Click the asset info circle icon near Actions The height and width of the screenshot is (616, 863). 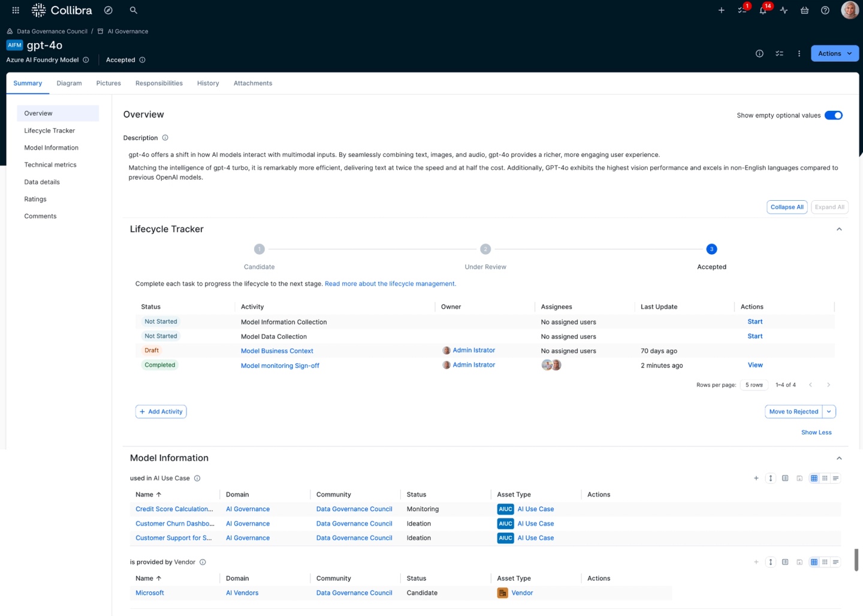(x=759, y=53)
